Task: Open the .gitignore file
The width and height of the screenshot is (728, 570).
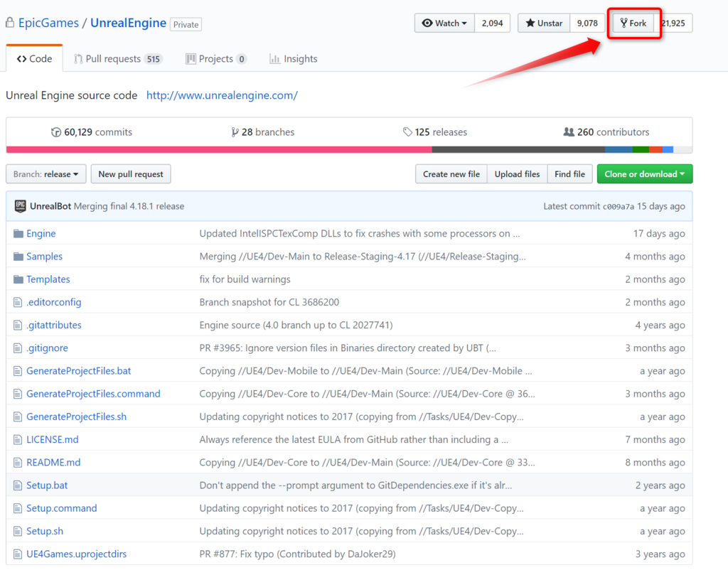Action: click(48, 348)
